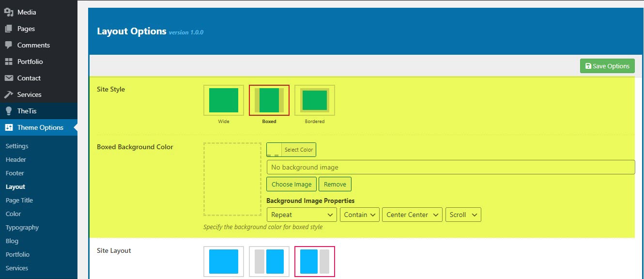This screenshot has height=279, width=644.
Task: Open Media in the admin menu
Action: (39, 12)
